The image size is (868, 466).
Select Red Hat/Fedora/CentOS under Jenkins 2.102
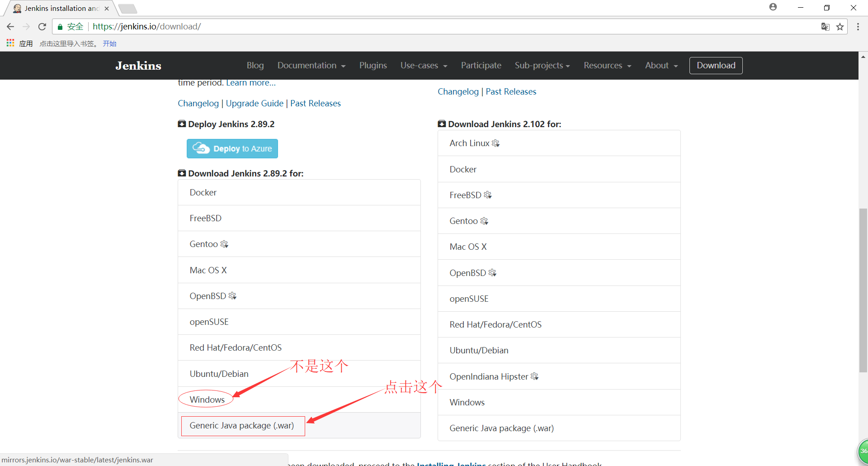559,324
